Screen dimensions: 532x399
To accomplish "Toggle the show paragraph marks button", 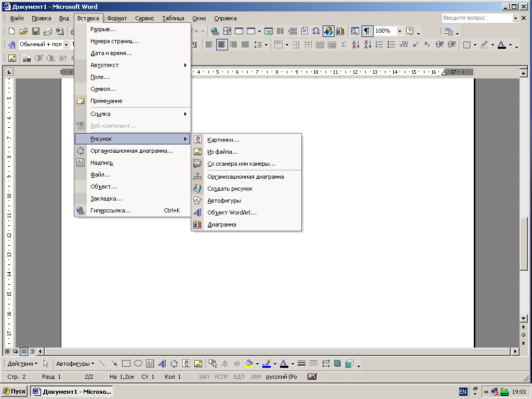I will point(367,31).
